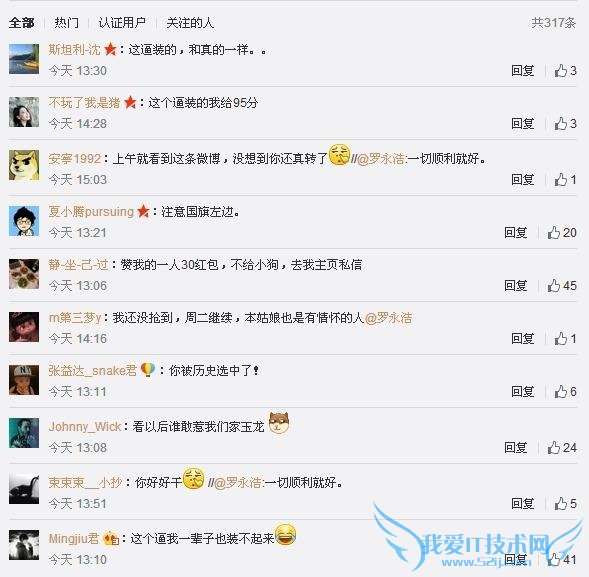
Task: Reply to 不玩了我是猪's comment via 回复
Action: pos(523,124)
